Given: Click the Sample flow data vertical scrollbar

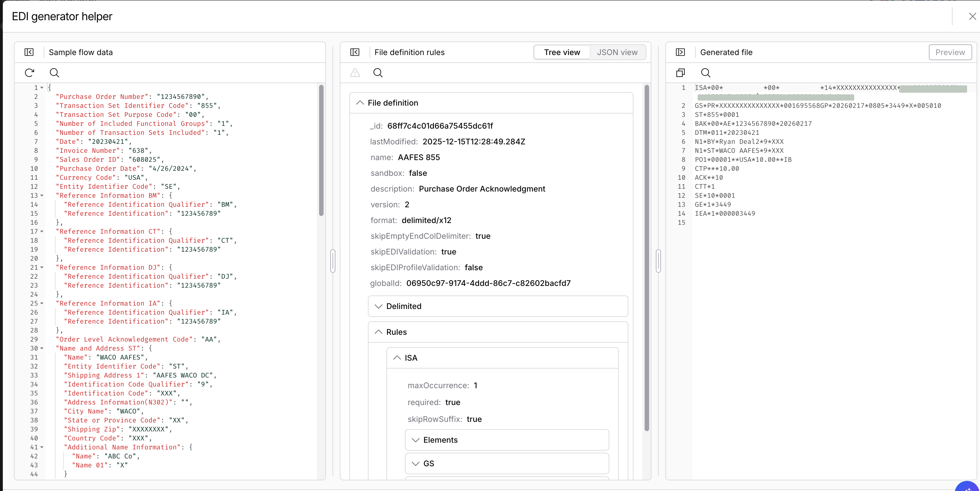Looking at the screenshot, I should (321, 151).
